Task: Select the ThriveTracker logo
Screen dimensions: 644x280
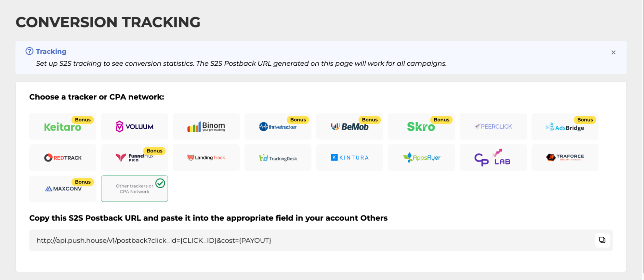Action: point(278,127)
